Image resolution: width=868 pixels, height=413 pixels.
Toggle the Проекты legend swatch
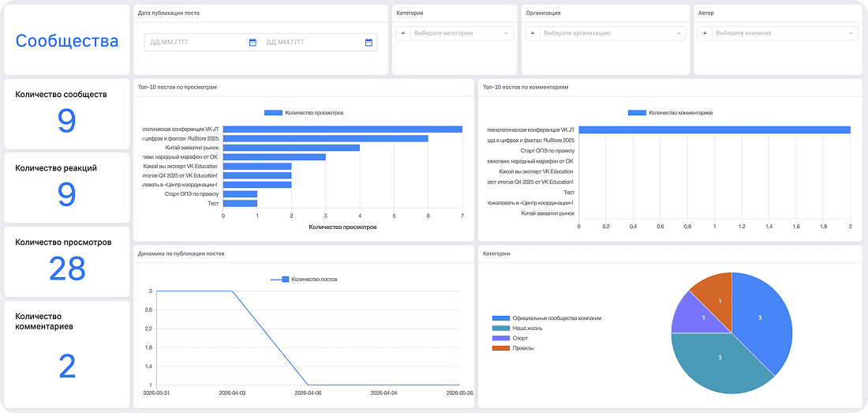pyautogui.click(x=501, y=348)
